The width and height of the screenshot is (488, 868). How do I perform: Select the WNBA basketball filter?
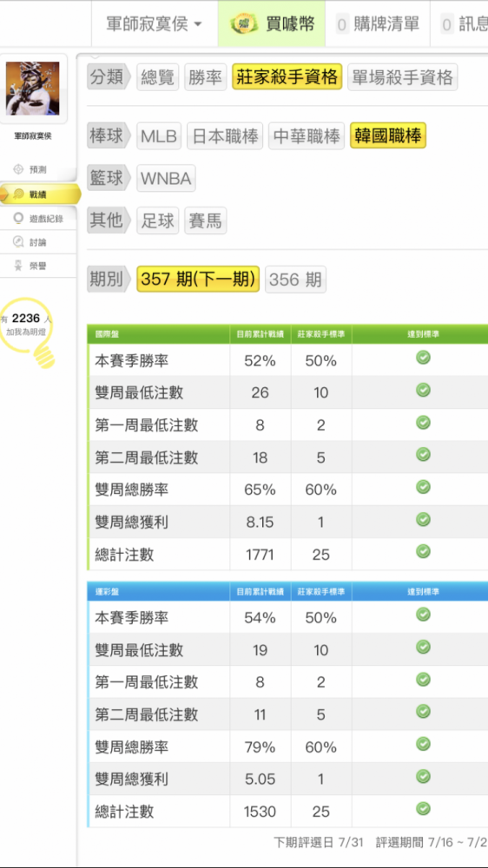[166, 178]
